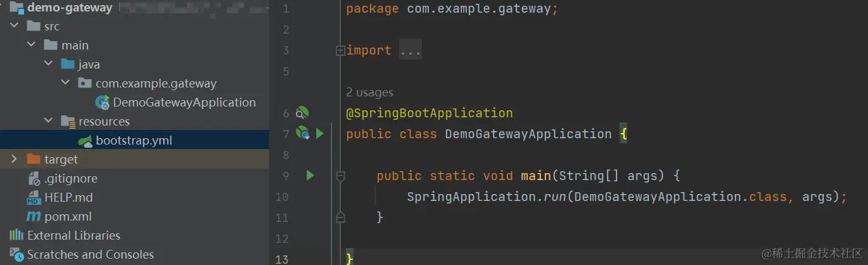
Task: Click Spring bean gutter icon on line 6
Action: coord(302,113)
